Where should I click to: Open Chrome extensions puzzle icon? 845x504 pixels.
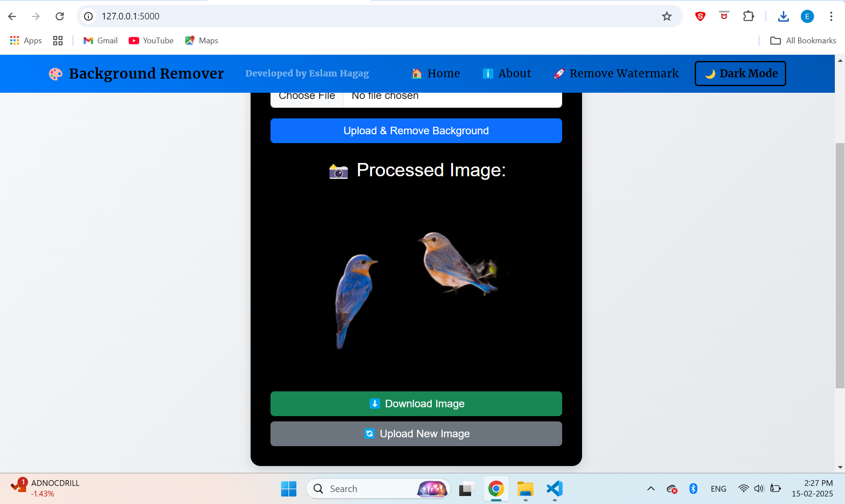coord(748,16)
